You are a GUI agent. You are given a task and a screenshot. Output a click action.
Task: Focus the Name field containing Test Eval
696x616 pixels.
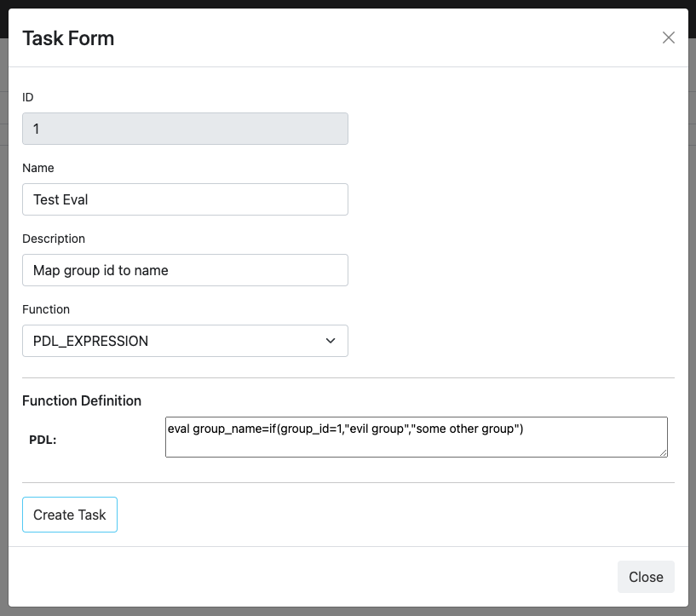click(x=185, y=199)
